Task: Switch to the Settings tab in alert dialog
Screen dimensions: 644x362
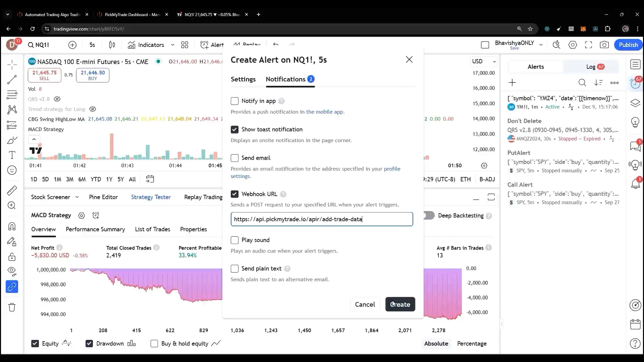Action: (x=243, y=79)
